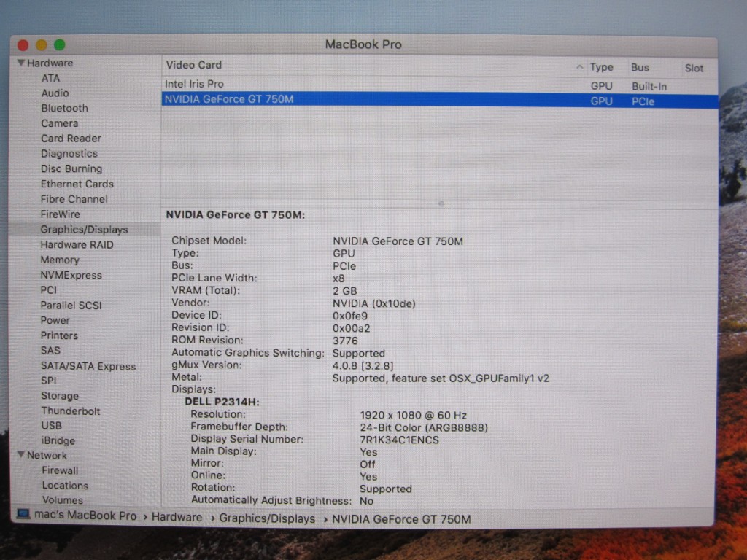747x560 pixels.
Task: Click the VRAM value 2 GB
Action: [x=345, y=291]
